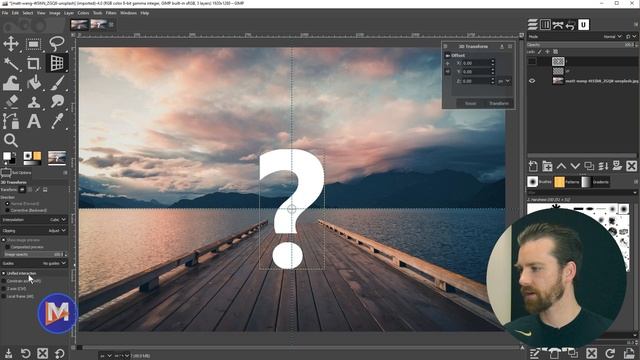This screenshot has width=640, height=360.
Task: Select the Bucket Fill tool
Action: coord(33,83)
